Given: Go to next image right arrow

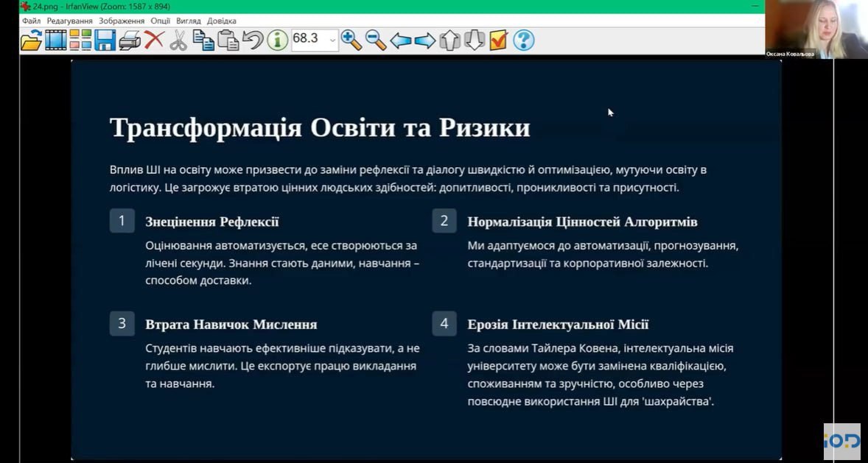Looking at the screenshot, I should (425, 40).
